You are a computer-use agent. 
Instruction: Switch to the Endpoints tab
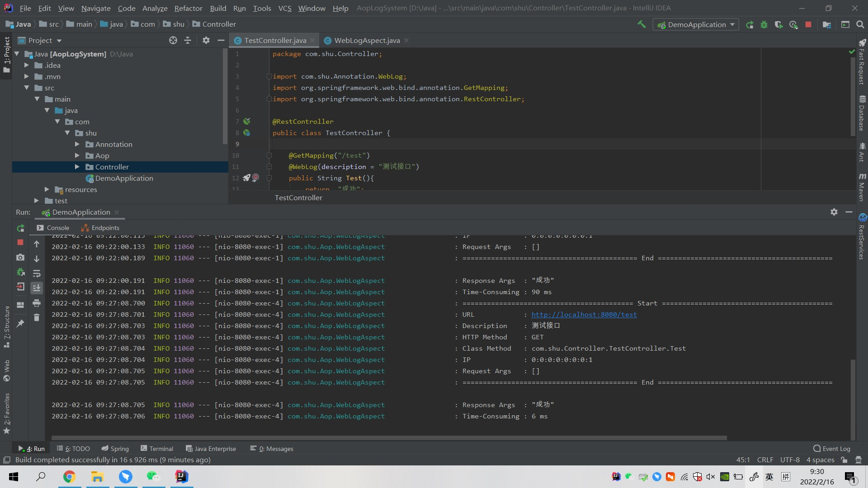click(x=100, y=228)
